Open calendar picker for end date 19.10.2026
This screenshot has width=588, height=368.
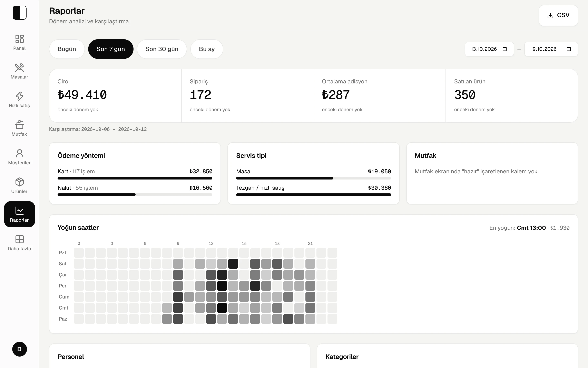click(569, 49)
